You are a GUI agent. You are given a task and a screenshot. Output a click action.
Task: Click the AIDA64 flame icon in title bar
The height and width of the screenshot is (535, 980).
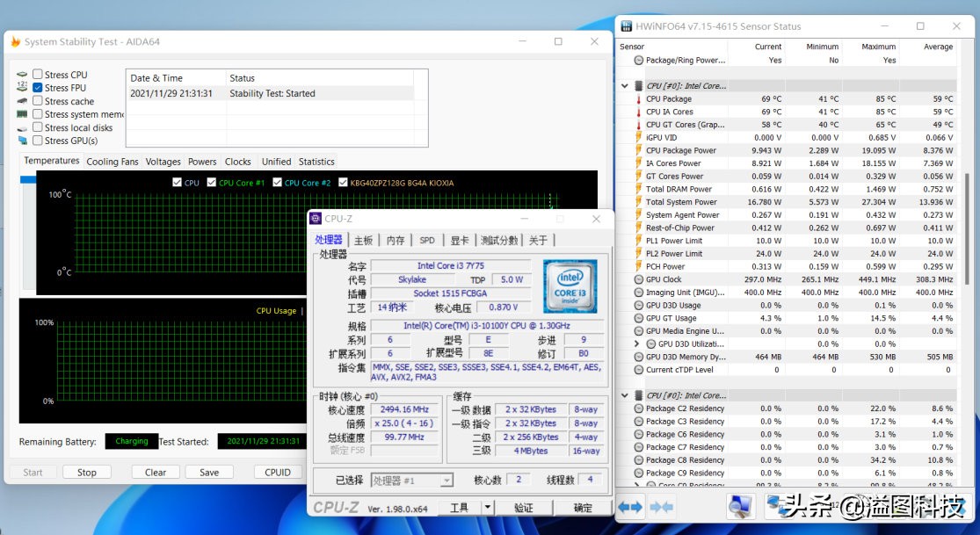tap(16, 42)
